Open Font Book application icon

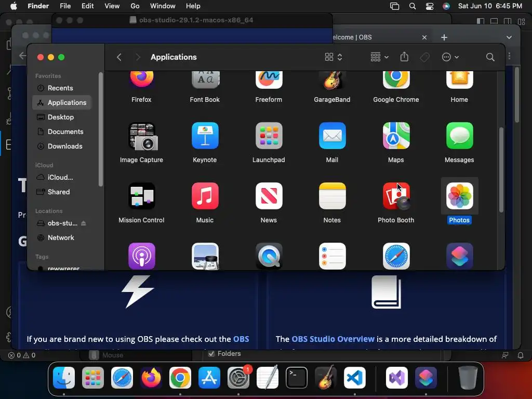pyautogui.click(x=205, y=80)
